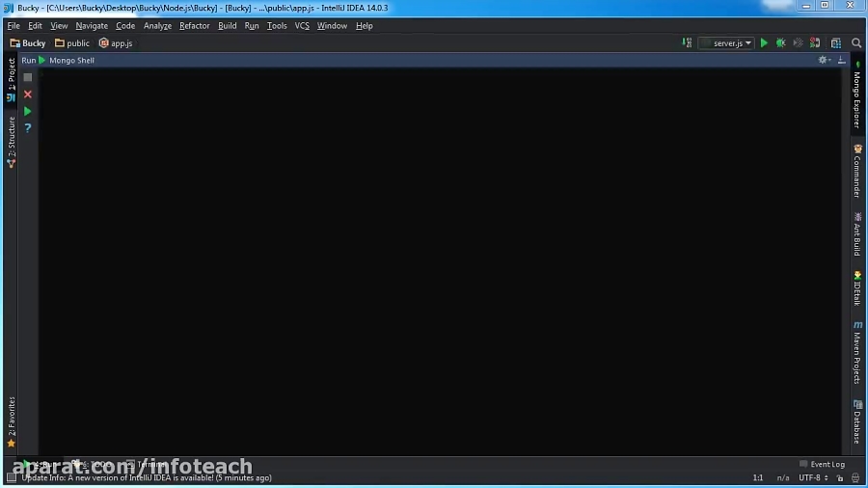The width and height of the screenshot is (868, 488).
Task: Open the Build menu
Action: 227,26
